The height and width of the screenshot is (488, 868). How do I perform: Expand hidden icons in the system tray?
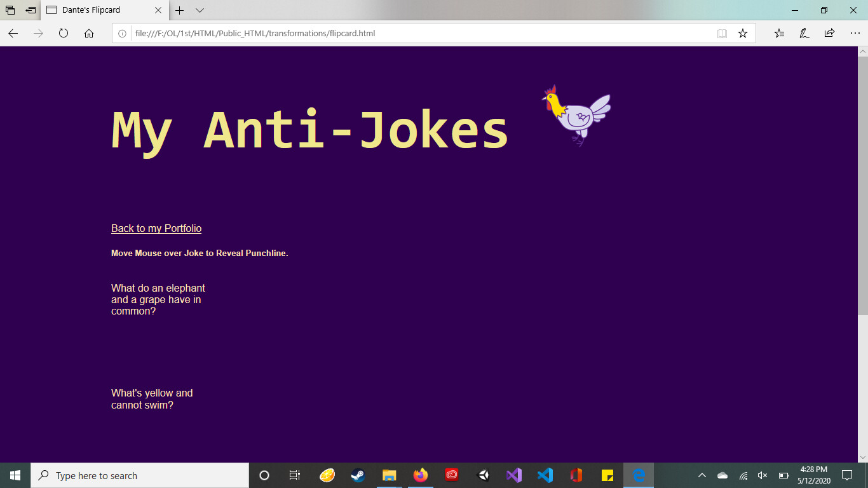702,475
